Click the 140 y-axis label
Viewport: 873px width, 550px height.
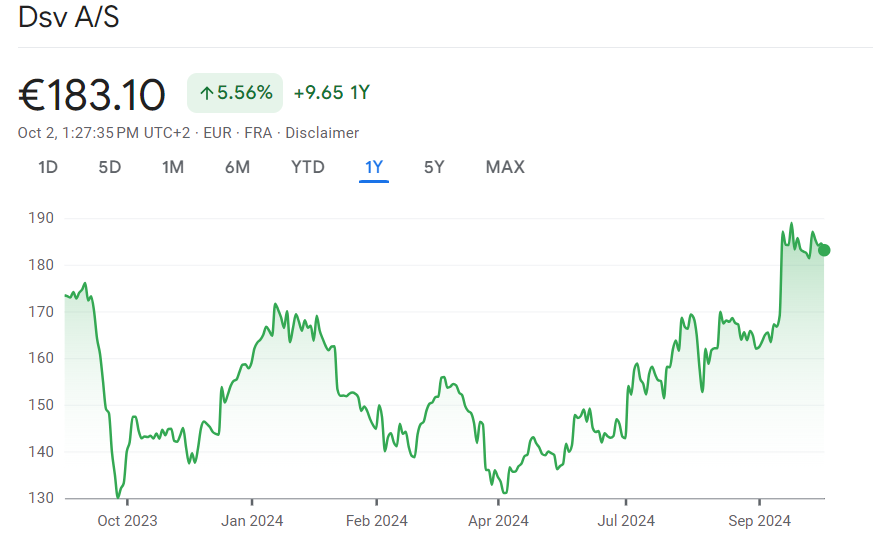pyautogui.click(x=41, y=451)
